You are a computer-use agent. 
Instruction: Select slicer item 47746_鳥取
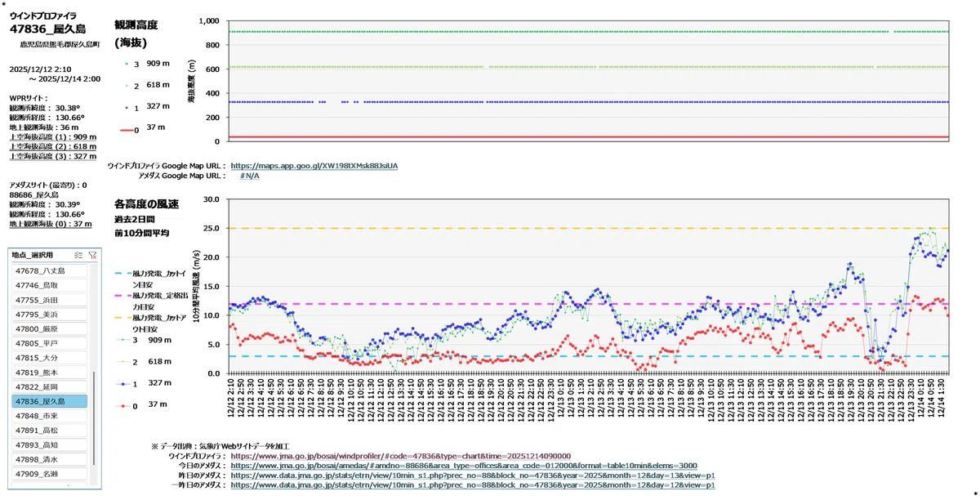49,285
